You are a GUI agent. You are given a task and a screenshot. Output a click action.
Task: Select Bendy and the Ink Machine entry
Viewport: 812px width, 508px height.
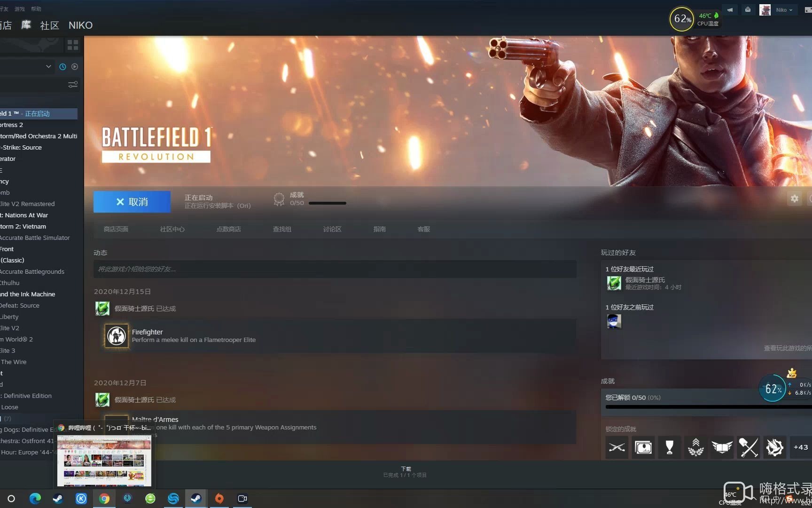[39, 294]
